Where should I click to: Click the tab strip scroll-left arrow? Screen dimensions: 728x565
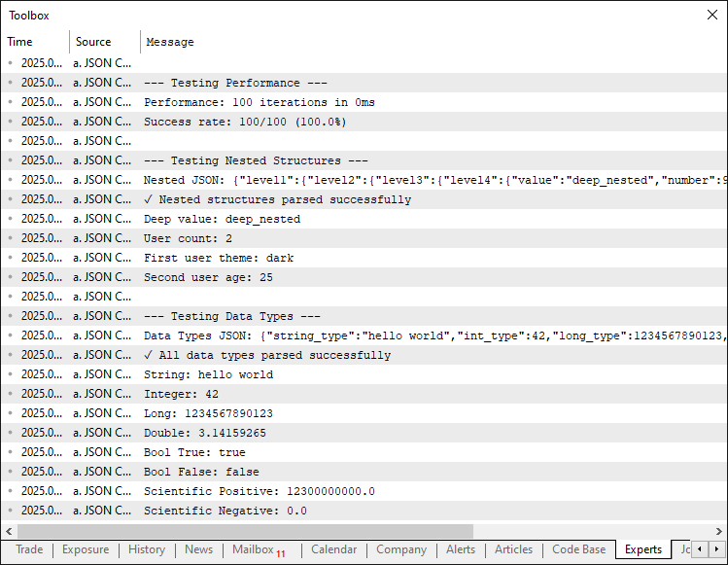click(700, 549)
